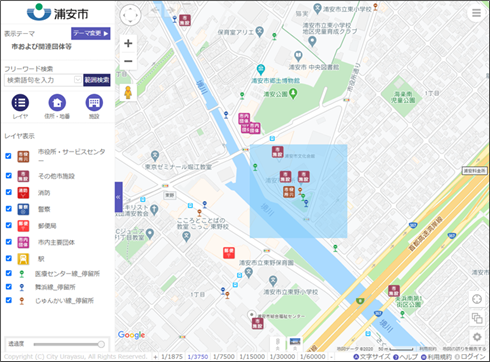
Task: Toggle the 医療センター線_停留所 layer checkbox
Action: point(8,273)
